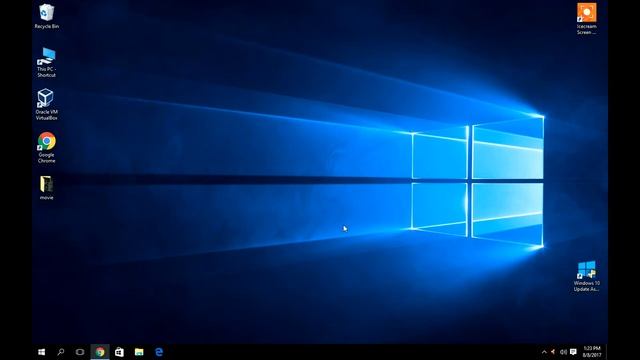Viewport: 640px width, 360px height.
Task: Open Microsoft Store from taskbar
Action: pos(119,352)
